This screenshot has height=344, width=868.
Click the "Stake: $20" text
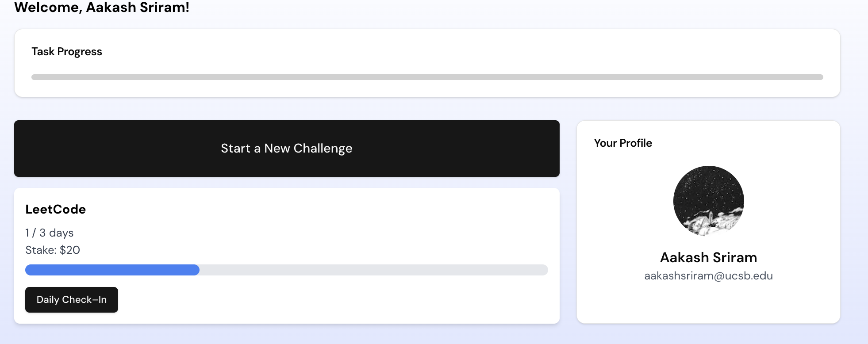click(x=53, y=250)
